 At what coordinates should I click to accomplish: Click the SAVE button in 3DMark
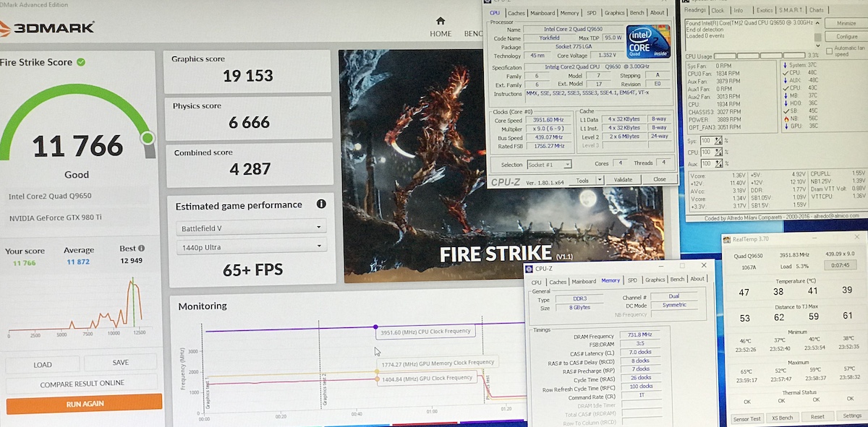(x=120, y=363)
